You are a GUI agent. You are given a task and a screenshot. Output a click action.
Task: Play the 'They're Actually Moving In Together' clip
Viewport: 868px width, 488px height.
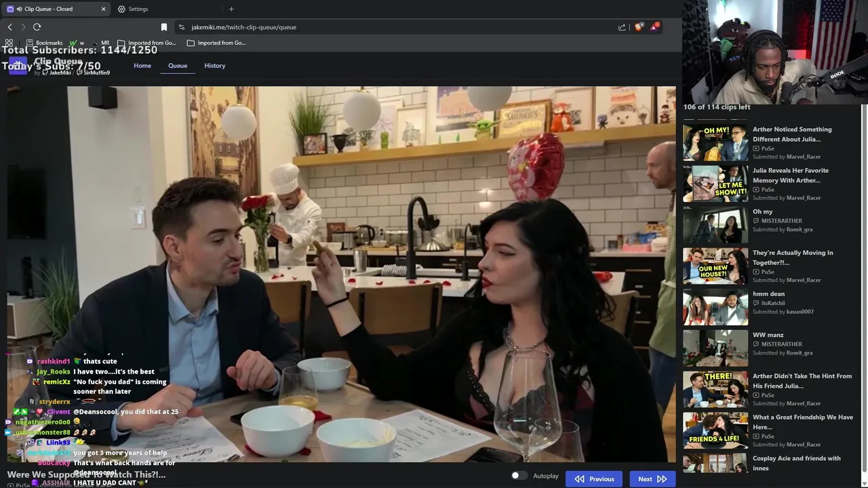(715, 265)
